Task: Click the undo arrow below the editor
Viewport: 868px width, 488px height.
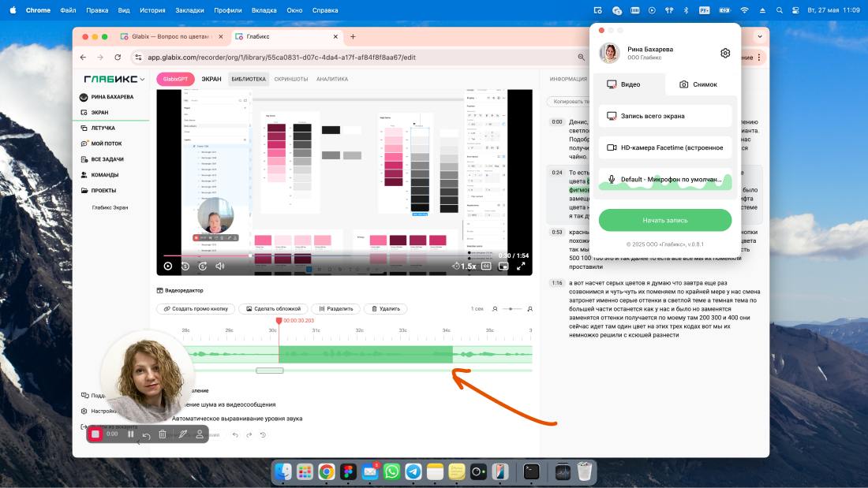Action: click(x=235, y=435)
